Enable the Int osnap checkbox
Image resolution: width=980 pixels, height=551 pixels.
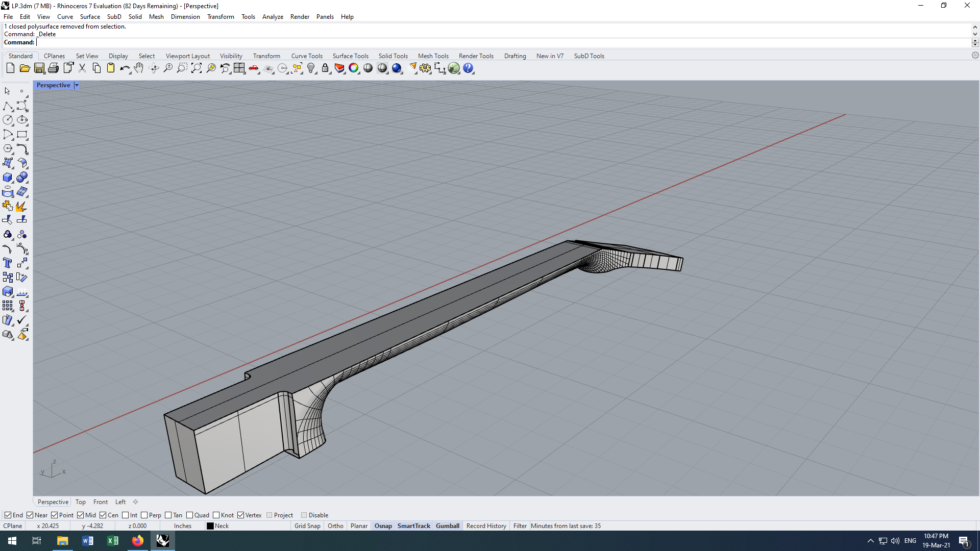coord(126,515)
